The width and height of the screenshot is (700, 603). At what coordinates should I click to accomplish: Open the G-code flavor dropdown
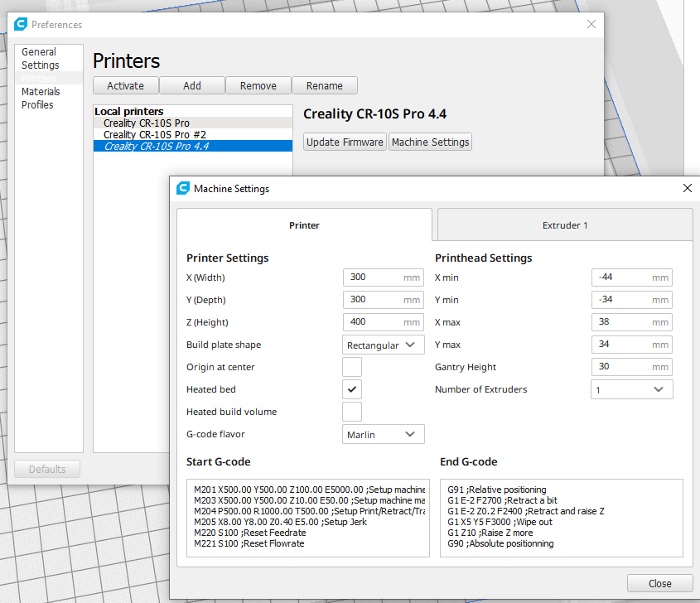pyautogui.click(x=383, y=434)
